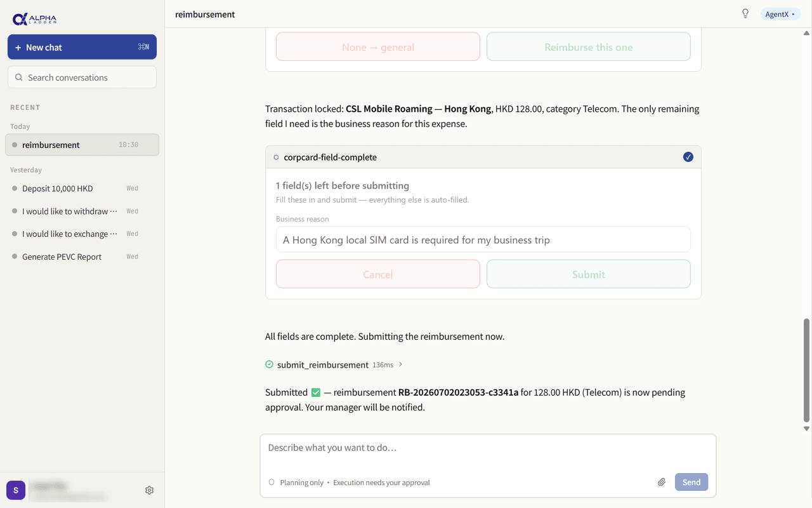Click the scrollbar down arrow
The width and height of the screenshot is (812, 508).
(x=807, y=429)
